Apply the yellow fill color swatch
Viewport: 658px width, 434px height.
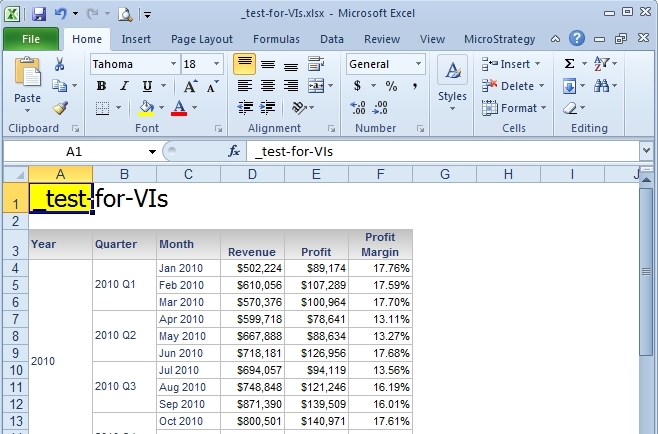pyautogui.click(x=147, y=107)
